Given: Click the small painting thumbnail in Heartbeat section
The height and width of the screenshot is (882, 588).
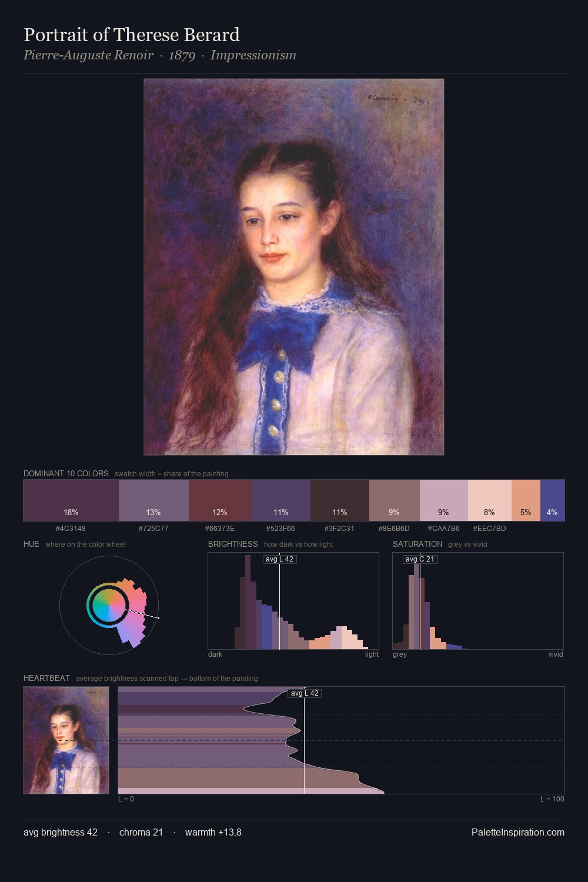Looking at the screenshot, I should [66, 740].
